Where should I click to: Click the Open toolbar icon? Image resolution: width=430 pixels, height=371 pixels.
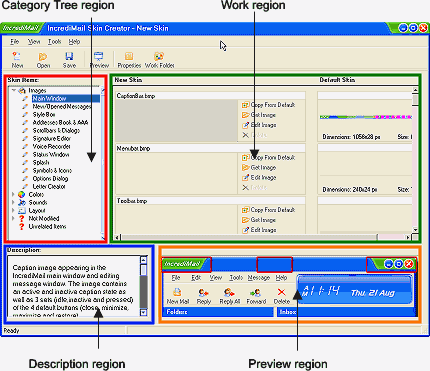click(x=43, y=56)
